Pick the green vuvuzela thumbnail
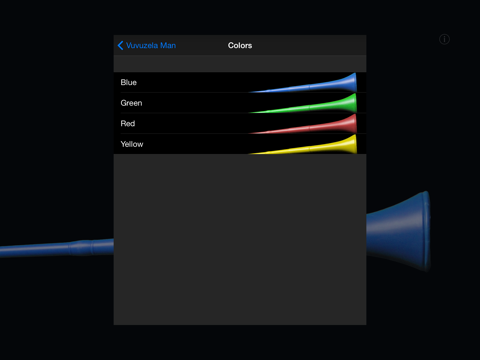Viewport: 480px width, 360px height. [x=303, y=103]
